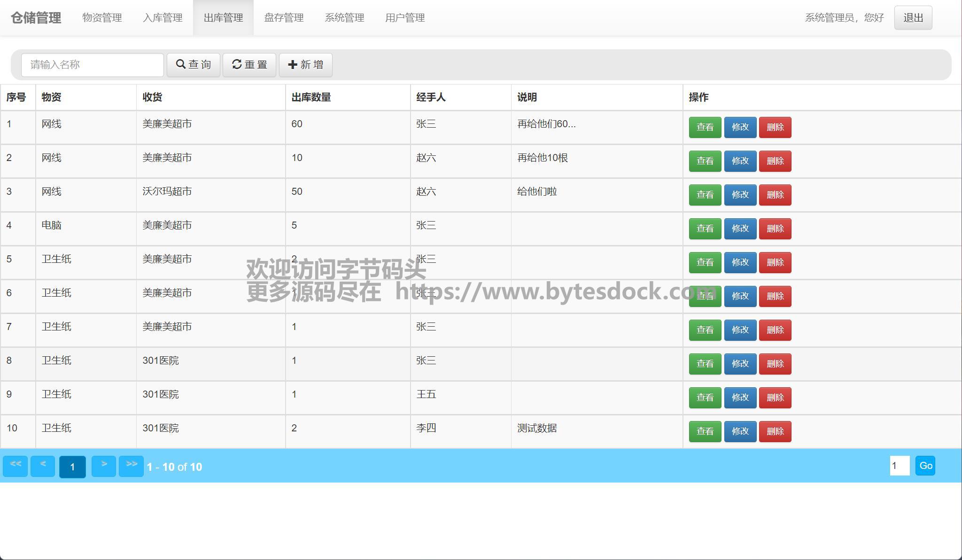Jump to the last page
The image size is (962, 560).
pos(131,466)
